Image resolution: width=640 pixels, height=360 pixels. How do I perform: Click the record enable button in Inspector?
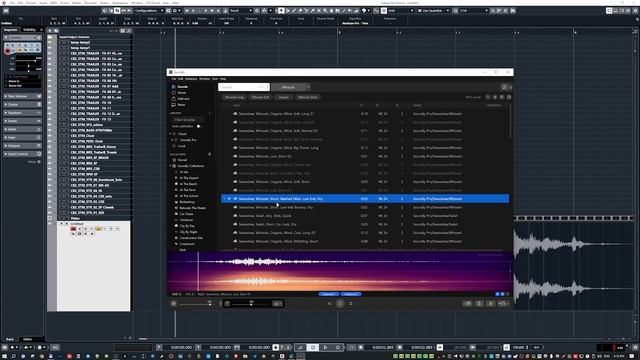[8, 51]
